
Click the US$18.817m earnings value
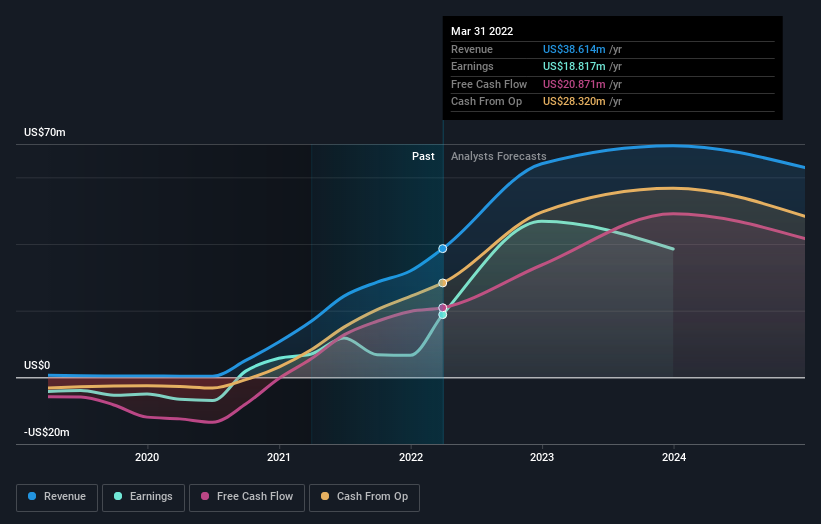[574, 66]
